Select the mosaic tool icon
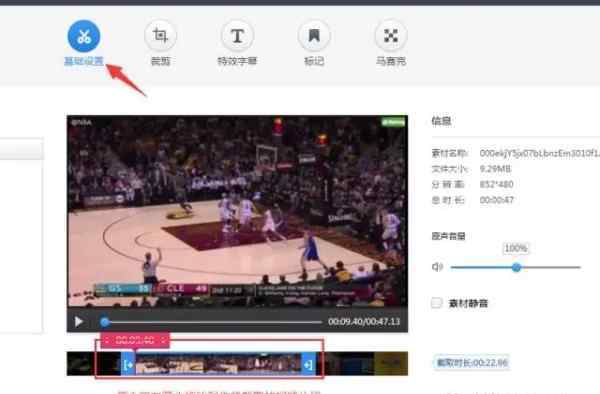Viewport: 600px width, 394px height. [x=391, y=36]
